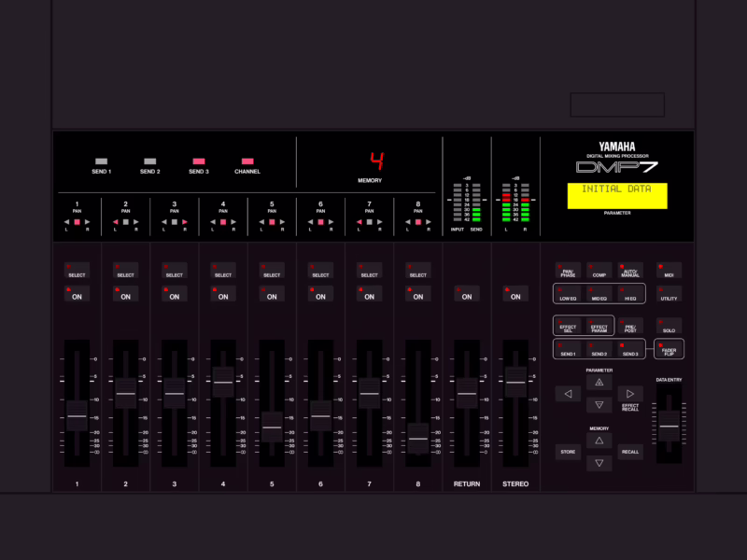747x560 pixels.
Task: Select channel 7 with SELECT button
Action: pyautogui.click(x=369, y=270)
